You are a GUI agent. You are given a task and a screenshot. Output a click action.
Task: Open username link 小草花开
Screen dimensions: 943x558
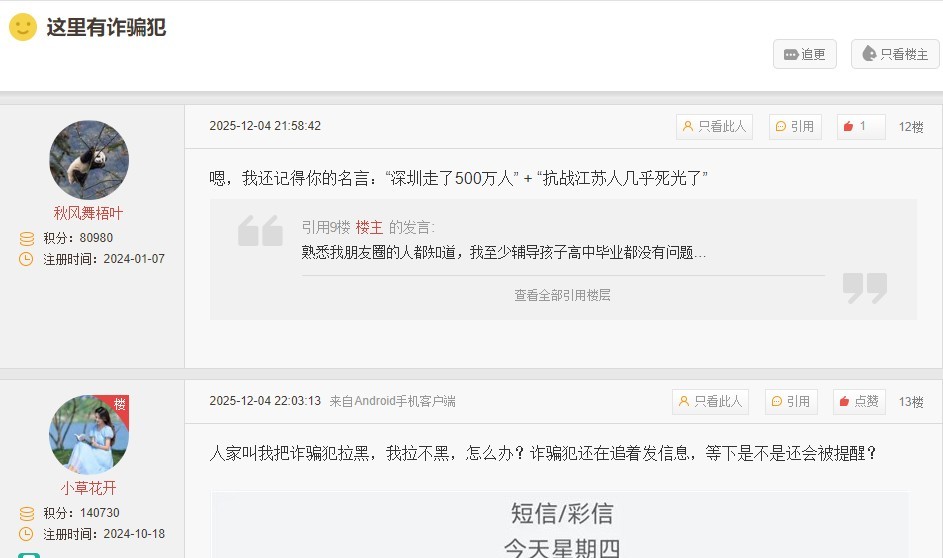click(x=89, y=488)
